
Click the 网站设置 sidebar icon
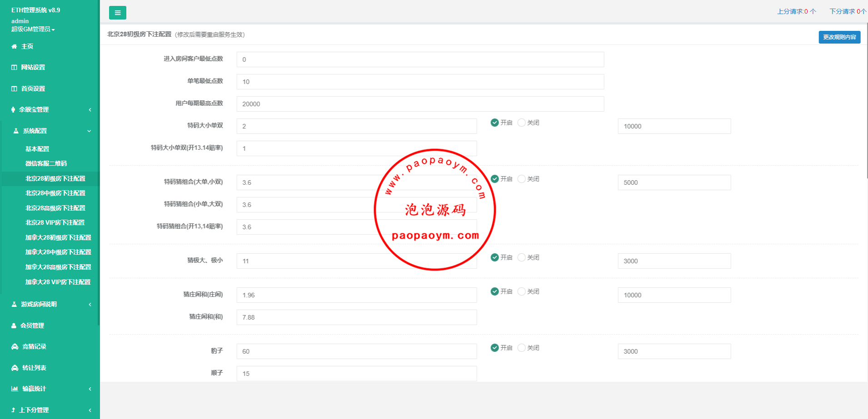[x=14, y=67]
